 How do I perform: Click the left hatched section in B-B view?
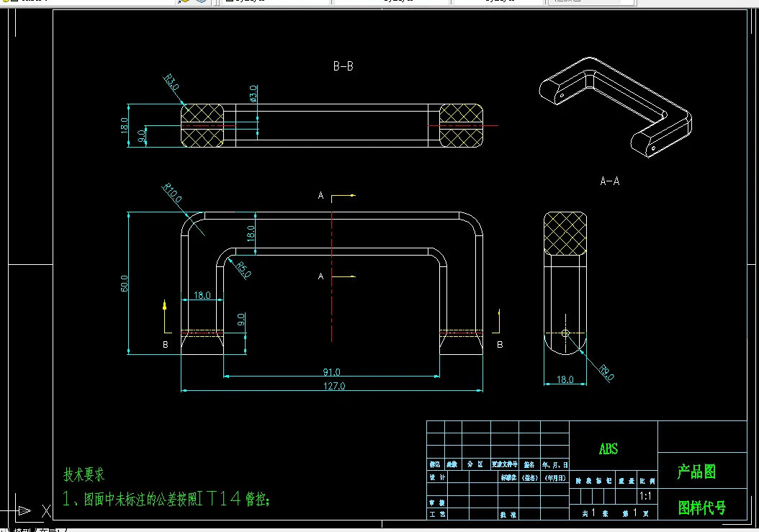pyautogui.click(x=202, y=125)
